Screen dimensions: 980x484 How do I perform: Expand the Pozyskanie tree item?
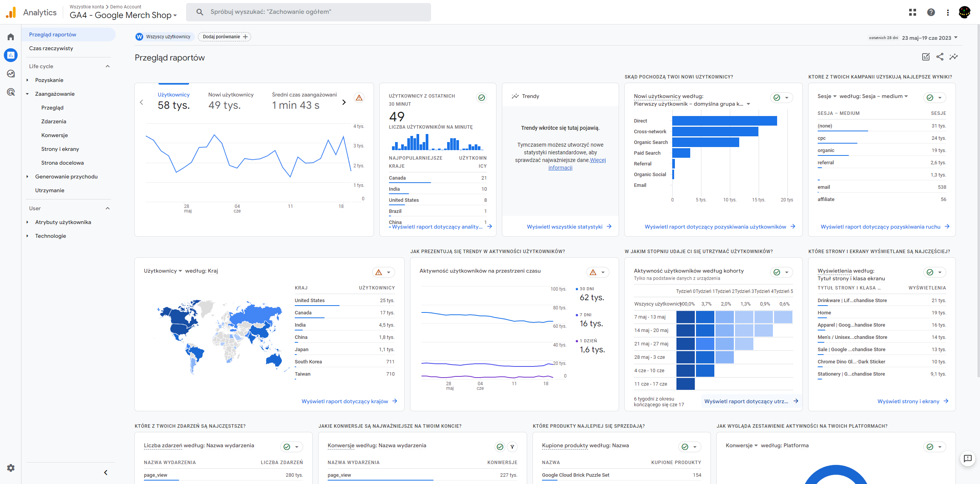coord(27,80)
